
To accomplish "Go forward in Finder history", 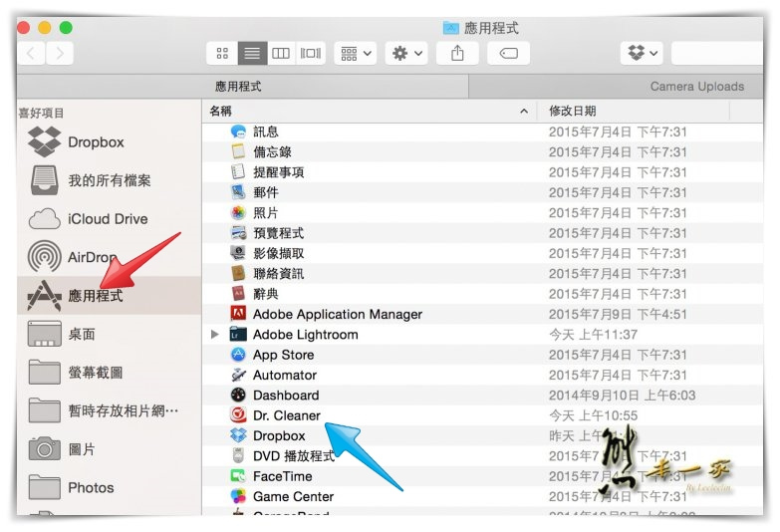I will pyautogui.click(x=60, y=53).
